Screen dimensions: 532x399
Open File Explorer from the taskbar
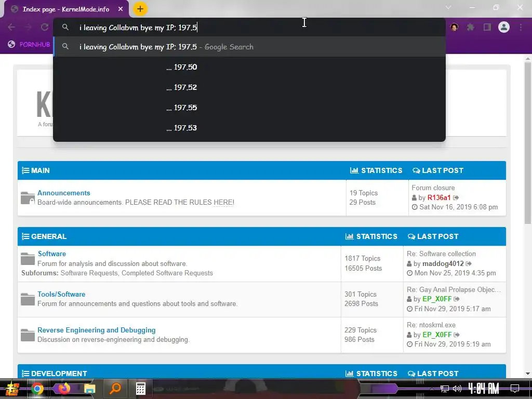tap(89, 389)
